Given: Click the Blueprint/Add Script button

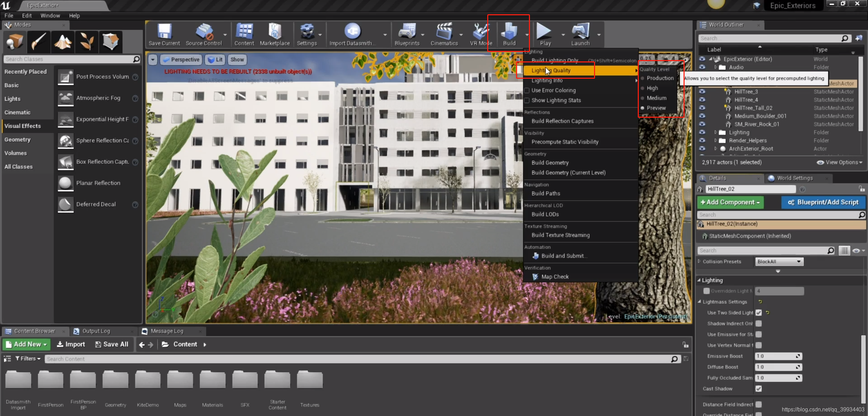Looking at the screenshot, I should (824, 202).
